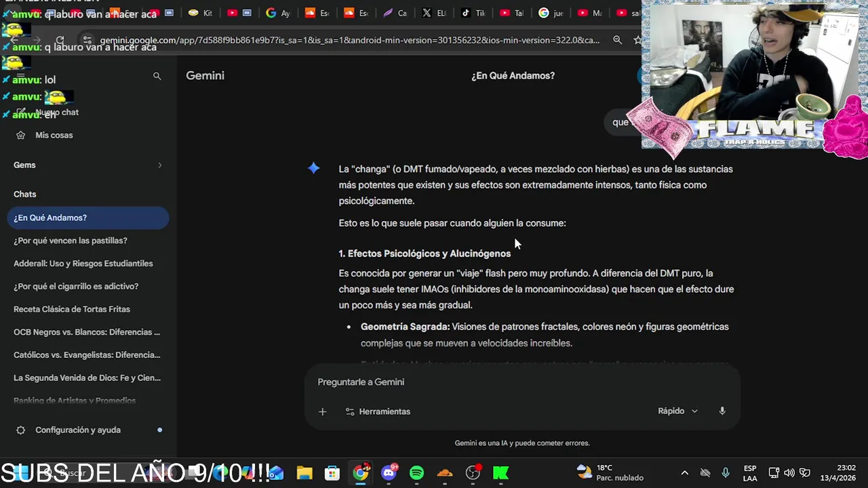Switch to the TikTok browser tab

coord(475,13)
